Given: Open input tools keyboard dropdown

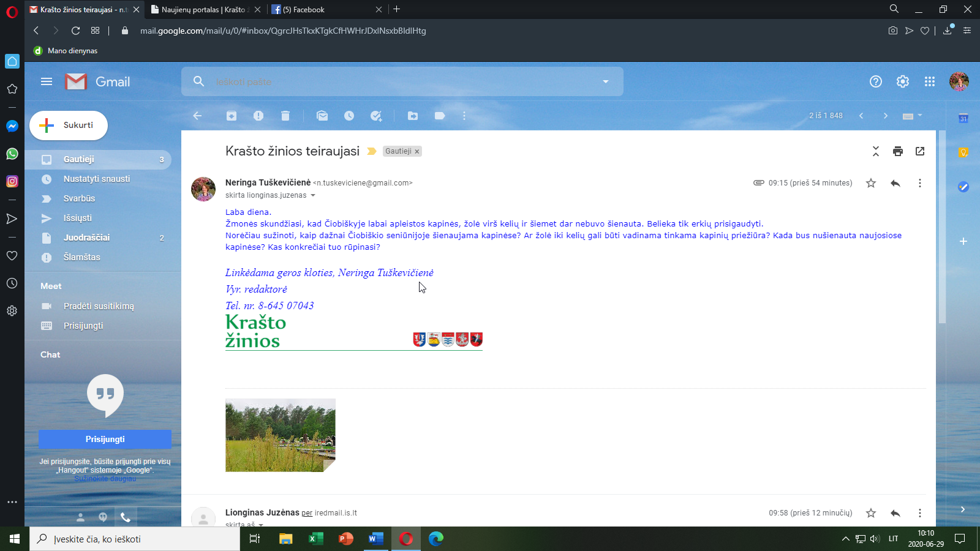Looking at the screenshot, I should pos(912,116).
